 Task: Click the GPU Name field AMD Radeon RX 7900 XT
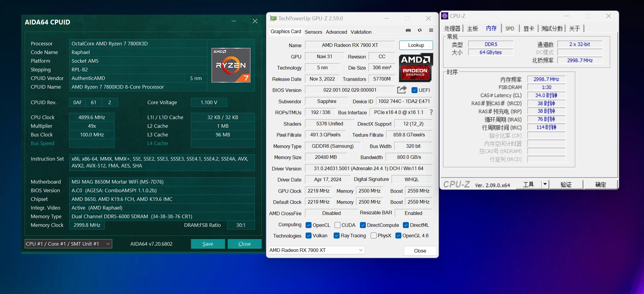tap(350, 45)
